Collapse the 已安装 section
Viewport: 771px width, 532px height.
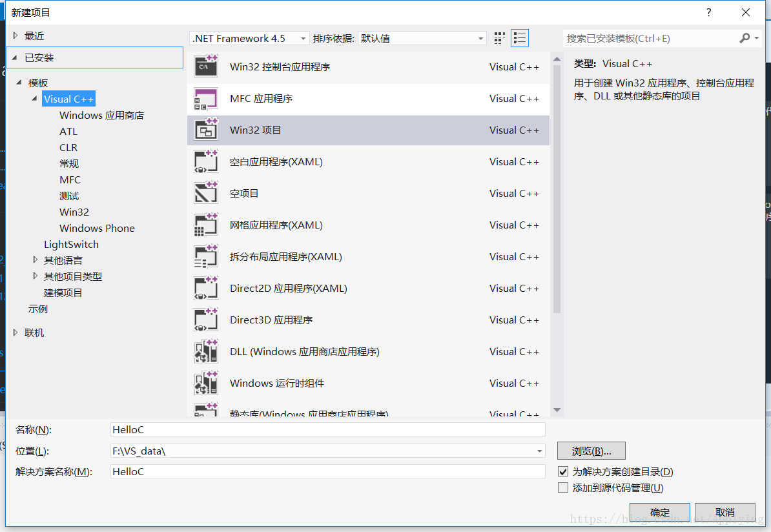(15, 57)
